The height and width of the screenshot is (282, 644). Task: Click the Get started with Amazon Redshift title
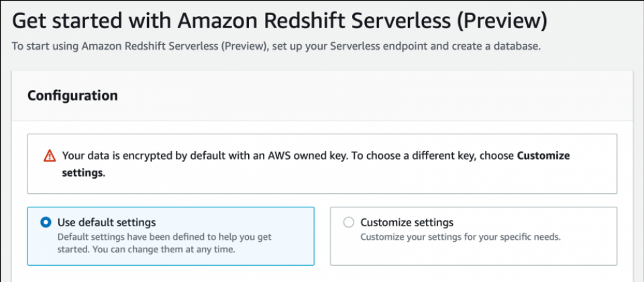(x=280, y=21)
